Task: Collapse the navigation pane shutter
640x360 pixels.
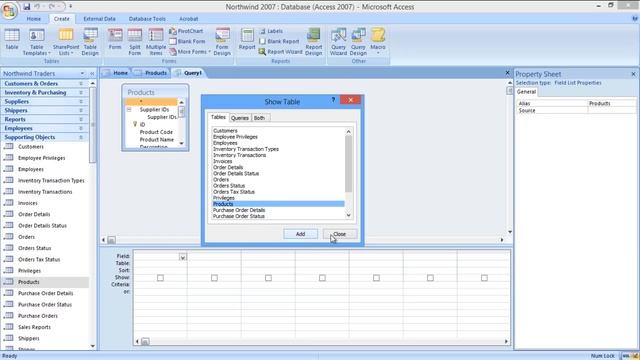Action: [92, 73]
